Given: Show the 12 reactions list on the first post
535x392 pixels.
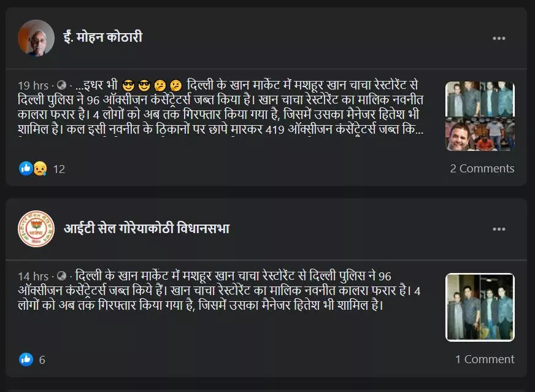Looking at the screenshot, I should click(x=59, y=169).
